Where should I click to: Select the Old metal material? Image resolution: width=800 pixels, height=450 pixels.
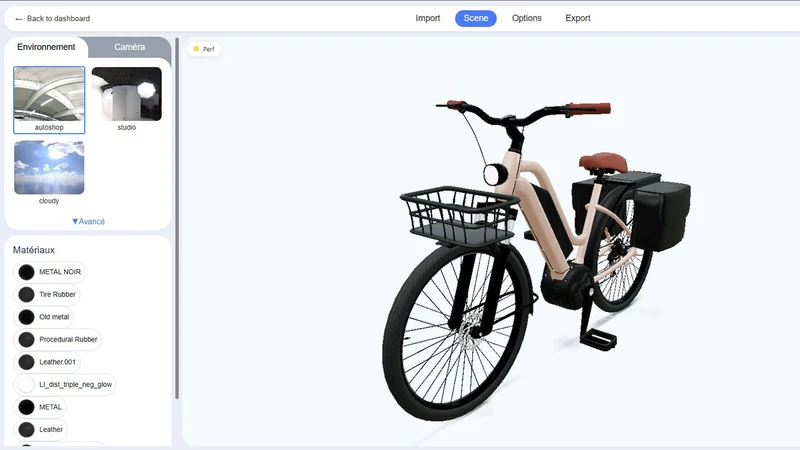(x=43, y=317)
